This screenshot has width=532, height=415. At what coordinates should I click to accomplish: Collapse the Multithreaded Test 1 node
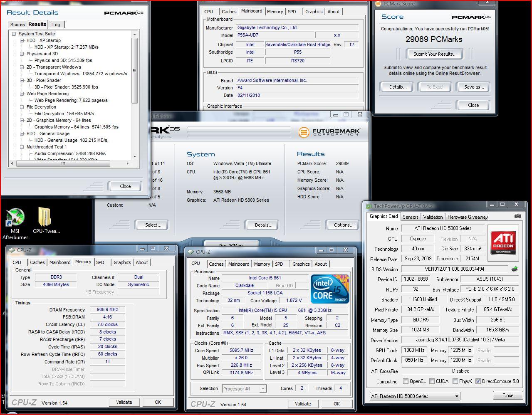[22, 147]
